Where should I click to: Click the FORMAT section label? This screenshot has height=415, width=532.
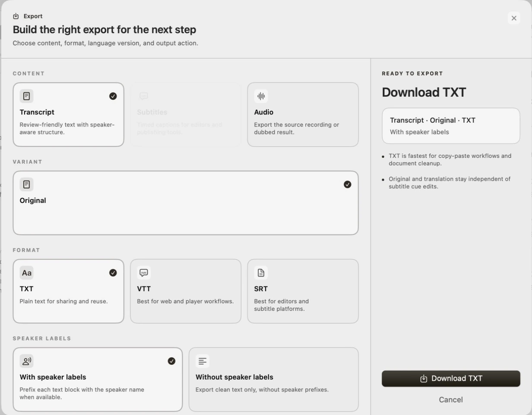pyautogui.click(x=26, y=250)
